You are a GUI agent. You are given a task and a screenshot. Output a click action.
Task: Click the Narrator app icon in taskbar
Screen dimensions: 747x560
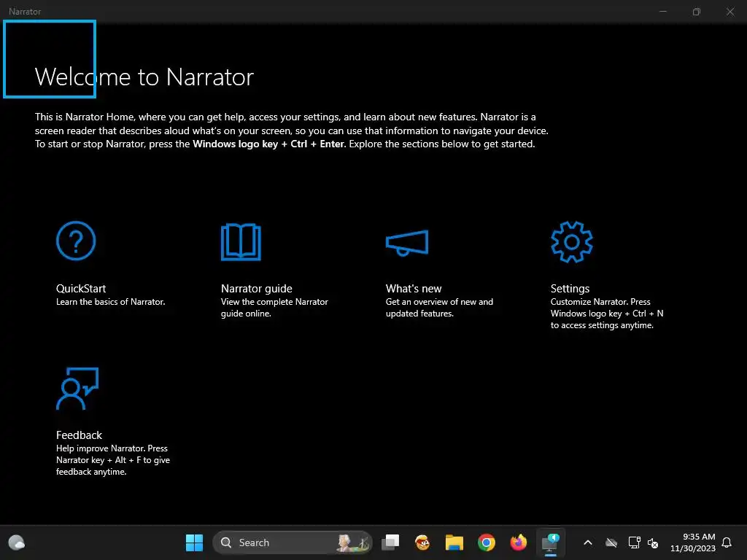550,542
